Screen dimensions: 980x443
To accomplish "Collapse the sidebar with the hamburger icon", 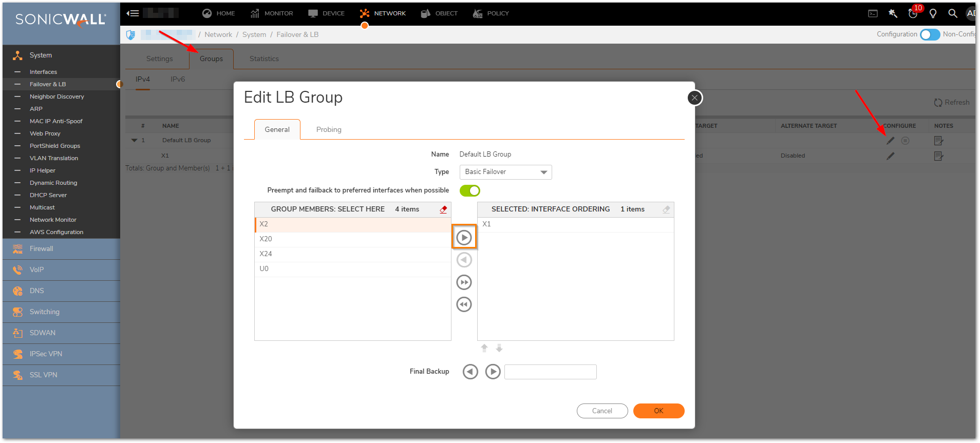I will (133, 13).
